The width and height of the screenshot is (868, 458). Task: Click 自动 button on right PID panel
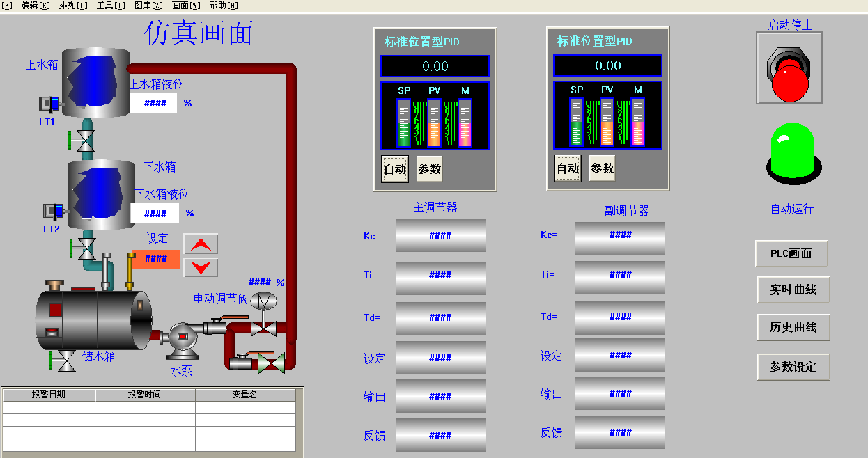pos(568,168)
